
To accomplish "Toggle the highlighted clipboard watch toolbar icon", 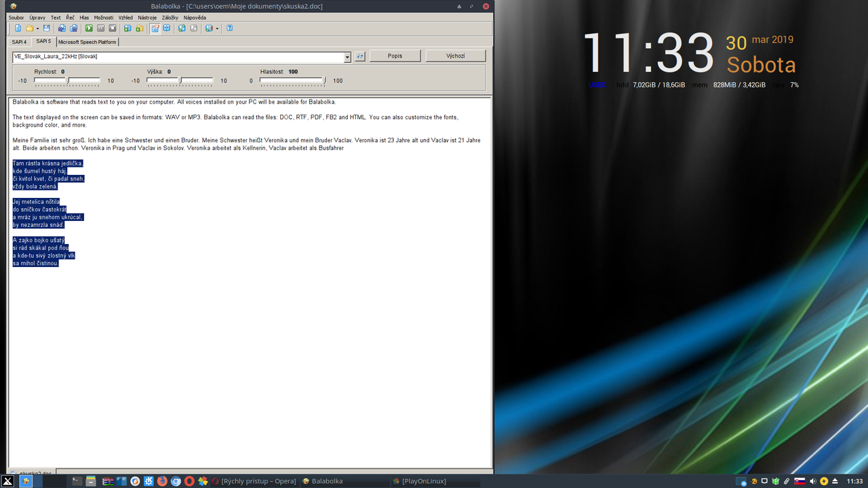I will point(155,28).
